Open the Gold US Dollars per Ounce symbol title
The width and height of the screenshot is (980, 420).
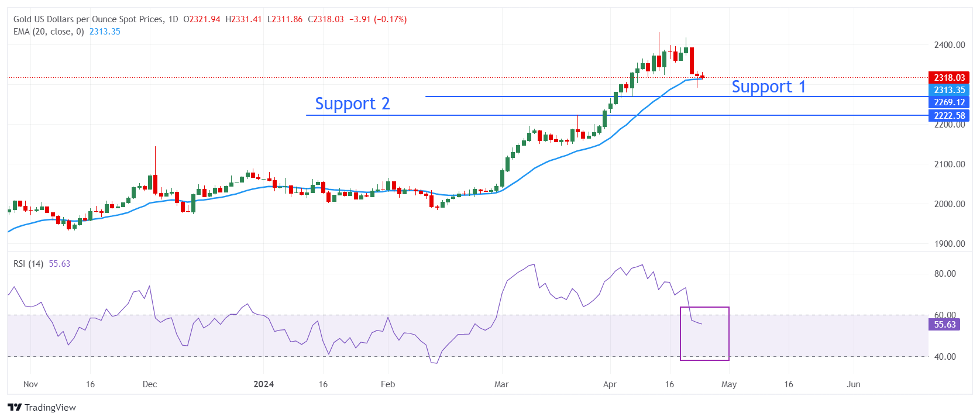tap(88, 19)
